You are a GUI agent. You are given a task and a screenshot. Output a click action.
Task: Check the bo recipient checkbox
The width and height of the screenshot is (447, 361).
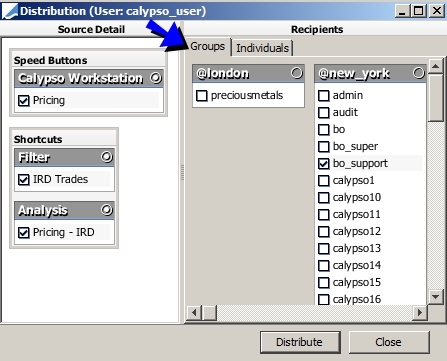pos(324,130)
